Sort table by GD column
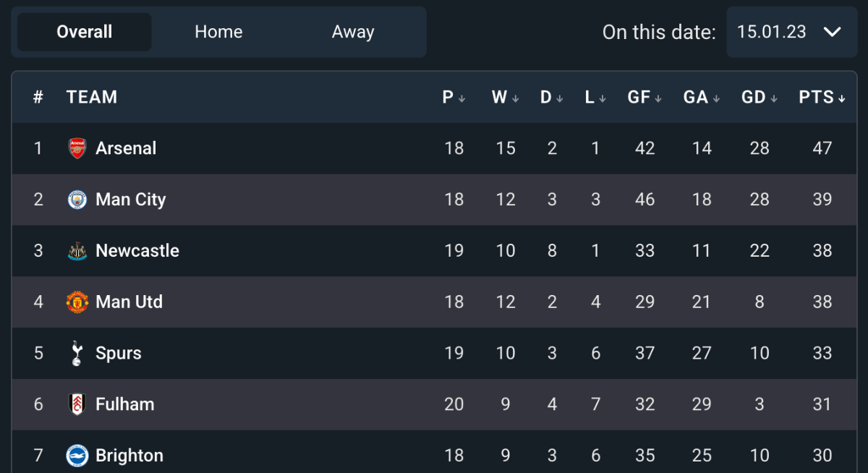The width and height of the screenshot is (868, 473). coord(759,98)
